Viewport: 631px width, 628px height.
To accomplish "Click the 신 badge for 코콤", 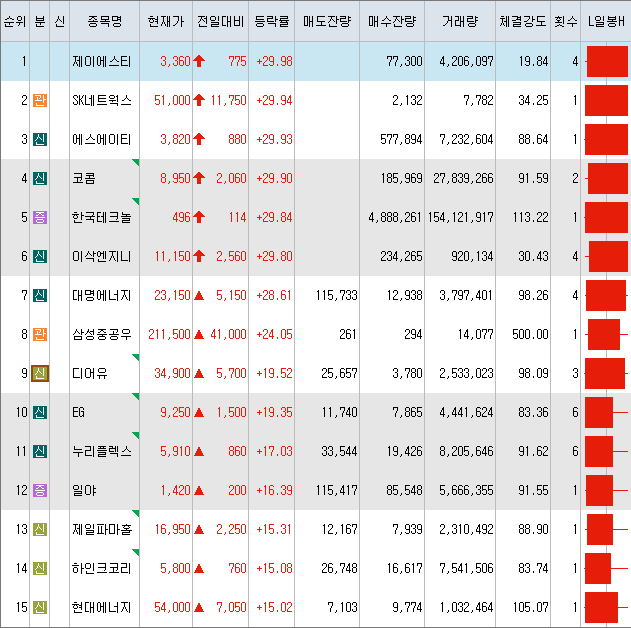I will click(x=39, y=178).
